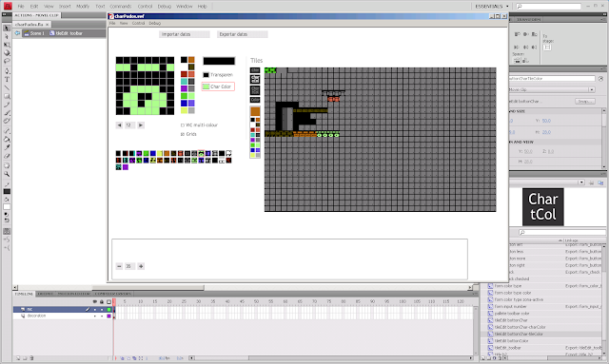The image size is (609, 364).
Task: Click New Layer icon in timeline
Action: click(18, 358)
